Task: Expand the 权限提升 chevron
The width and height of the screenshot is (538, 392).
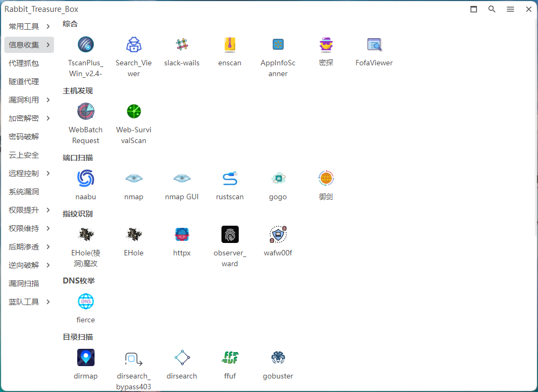Action: tap(48, 210)
